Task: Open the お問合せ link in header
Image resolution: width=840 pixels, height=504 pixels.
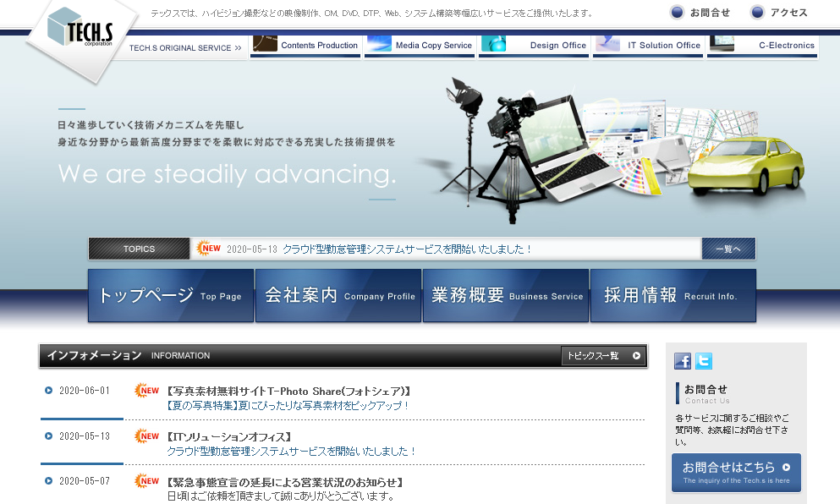Action: point(700,13)
